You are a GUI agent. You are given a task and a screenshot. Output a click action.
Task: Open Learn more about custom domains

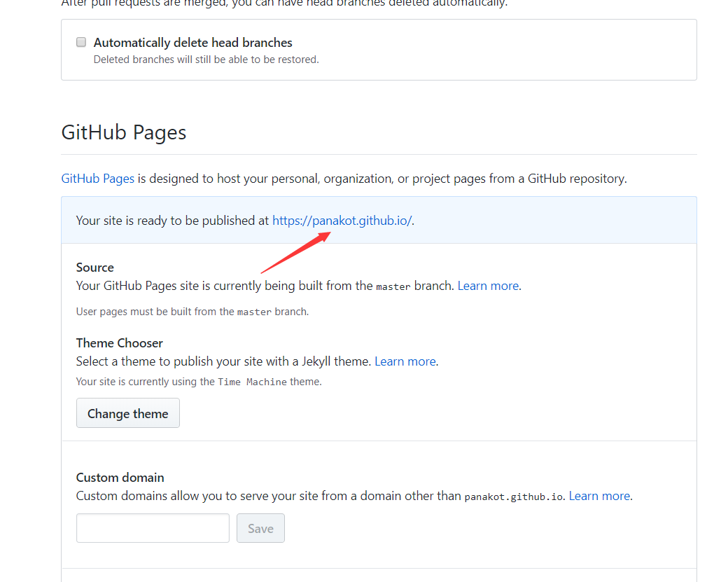[x=599, y=496]
